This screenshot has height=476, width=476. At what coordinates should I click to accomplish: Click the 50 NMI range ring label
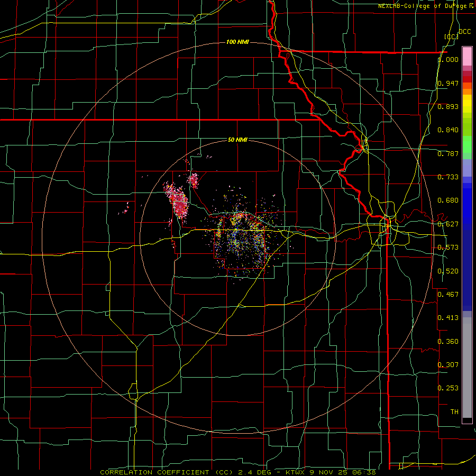pos(237,140)
